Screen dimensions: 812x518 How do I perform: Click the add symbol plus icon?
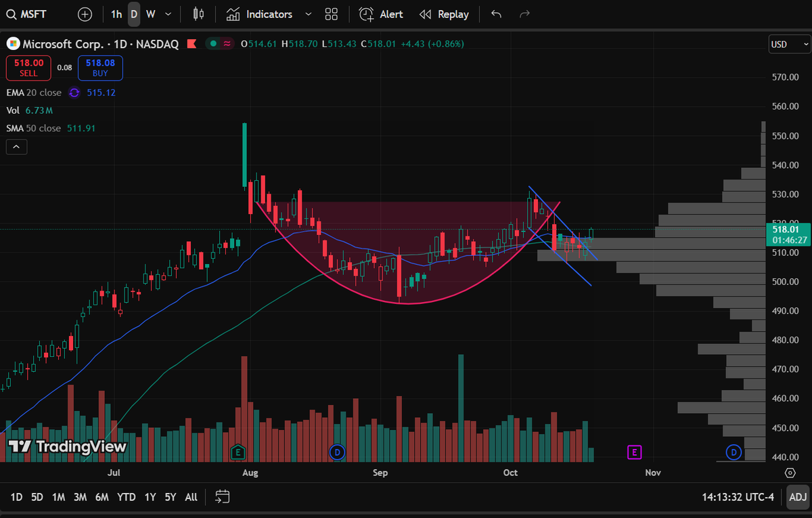pyautogui.click(x=85, y=14)
